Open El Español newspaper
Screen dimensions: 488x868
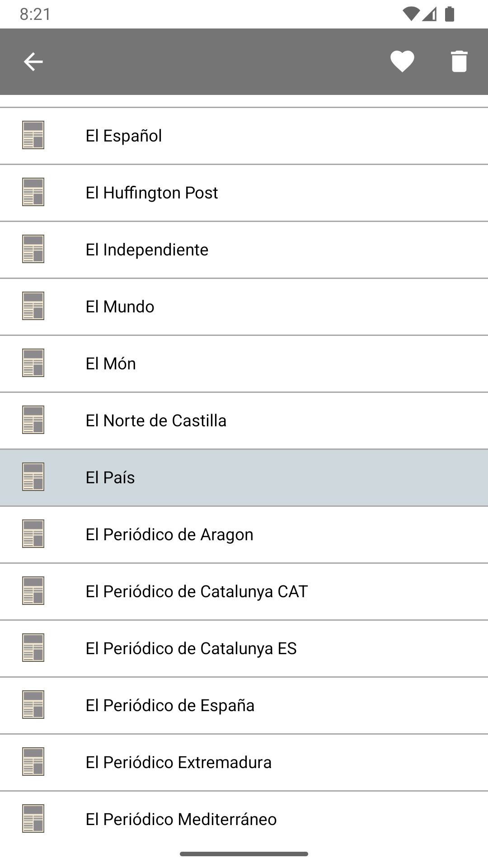tap(124, 136)
